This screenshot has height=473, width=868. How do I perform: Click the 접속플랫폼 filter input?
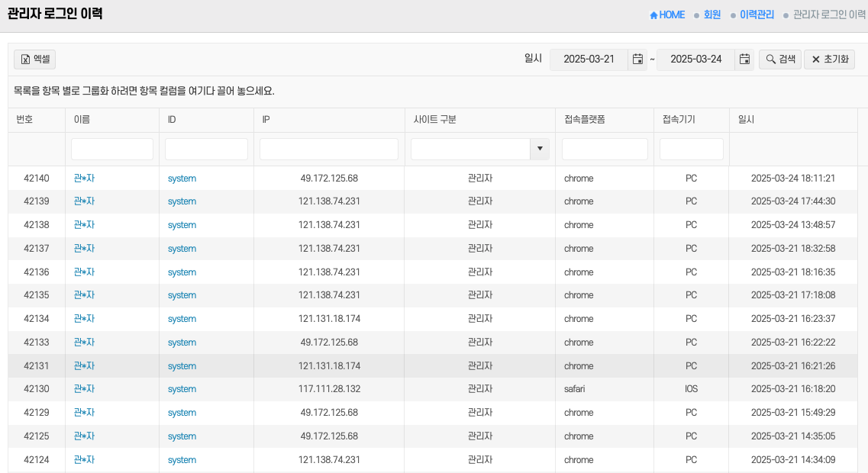(x=605, y=149)
